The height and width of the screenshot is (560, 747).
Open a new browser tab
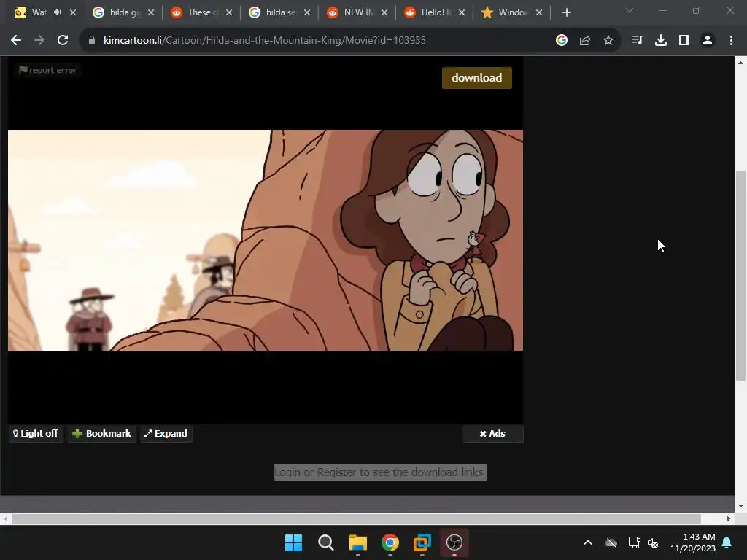(x=566, y=12)
